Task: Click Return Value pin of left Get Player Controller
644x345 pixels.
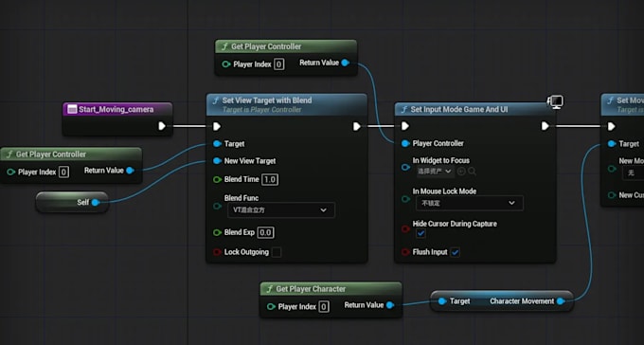Action: [130, 171]
